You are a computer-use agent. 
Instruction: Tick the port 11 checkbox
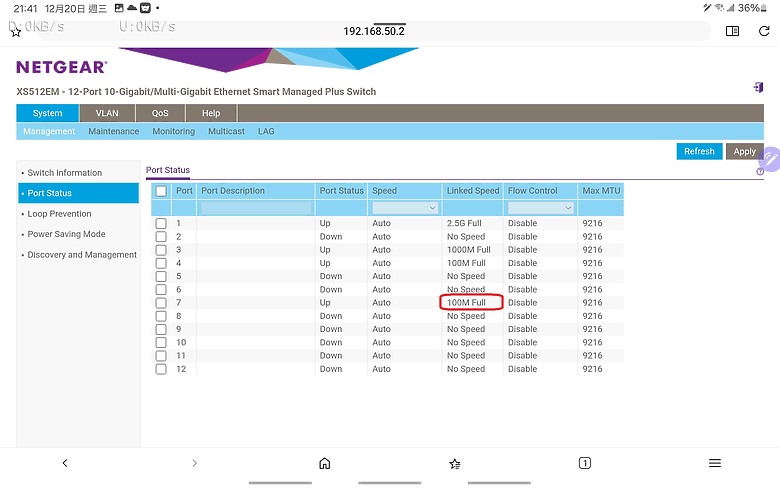(x=161, y=356)
